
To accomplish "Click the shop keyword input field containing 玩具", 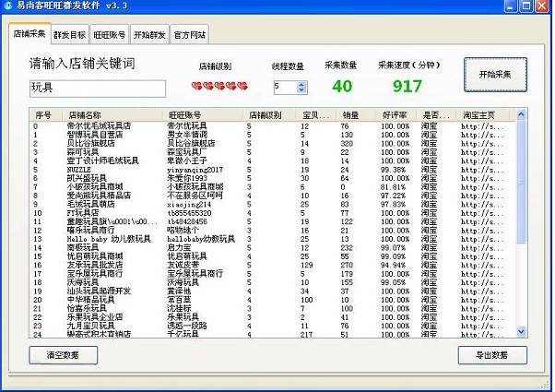I will click(98, 89).
